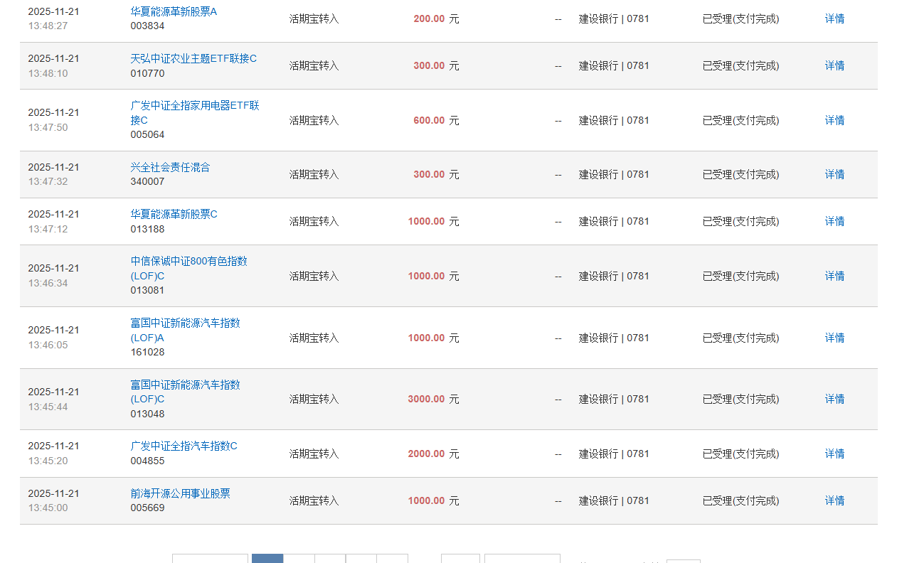Open fund link 兴全社会责任混合
924x563 pixels.
pos(170,167)
